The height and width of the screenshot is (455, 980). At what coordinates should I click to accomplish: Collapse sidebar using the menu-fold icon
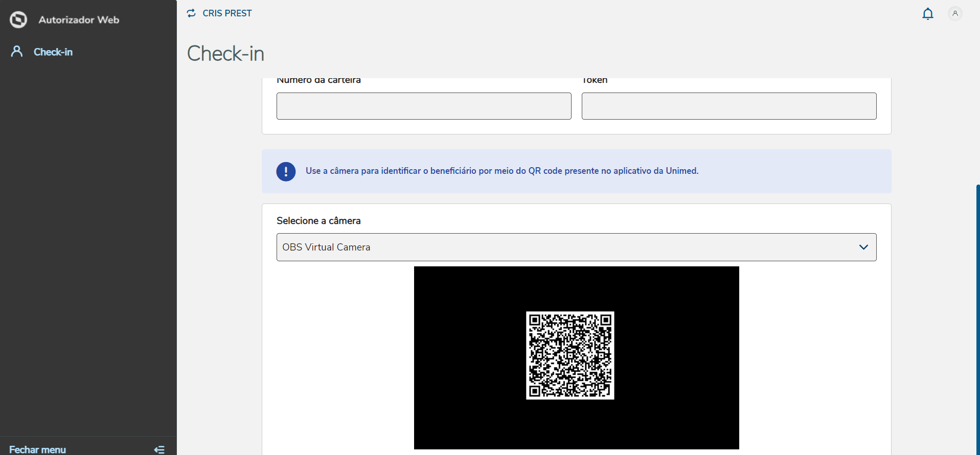159,450
